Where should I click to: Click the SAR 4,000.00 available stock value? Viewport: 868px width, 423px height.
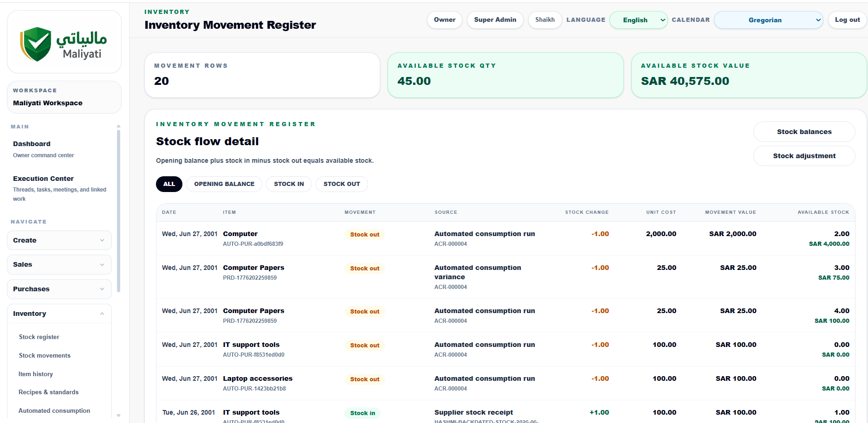click(x=829, y=244)
